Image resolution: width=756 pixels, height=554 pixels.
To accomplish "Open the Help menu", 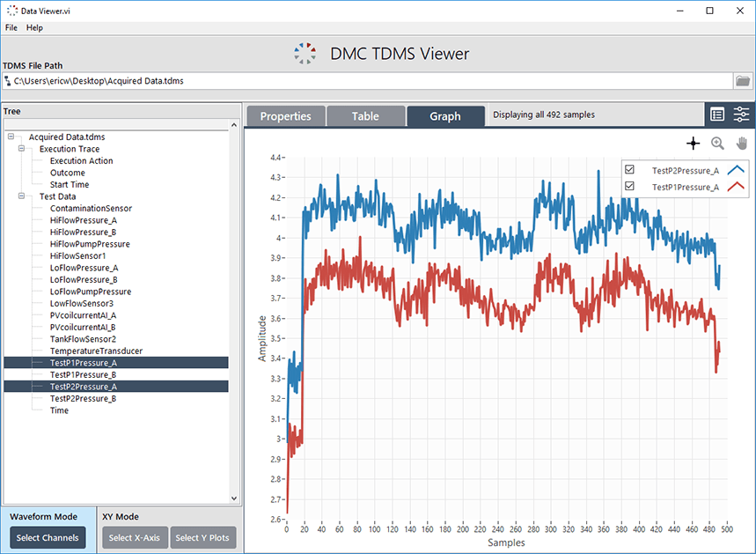I will point(34,27).
